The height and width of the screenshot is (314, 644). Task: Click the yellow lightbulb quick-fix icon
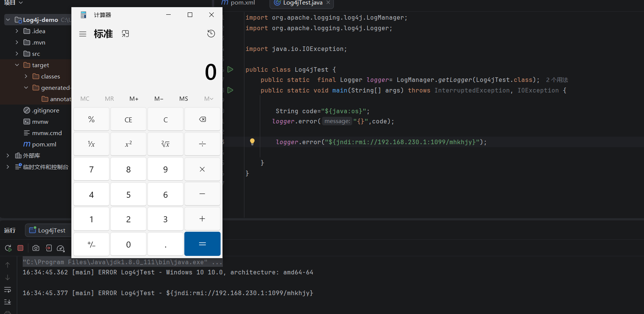pos(252,142)
